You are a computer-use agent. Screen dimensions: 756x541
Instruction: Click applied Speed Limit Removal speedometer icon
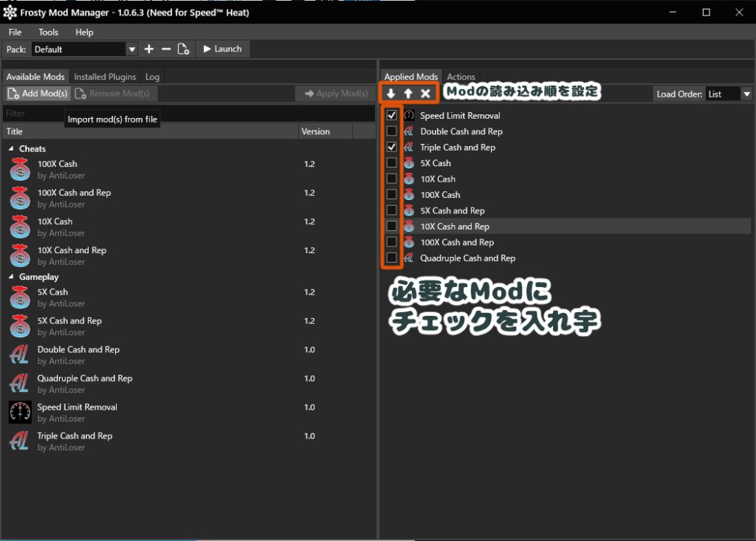409,115
